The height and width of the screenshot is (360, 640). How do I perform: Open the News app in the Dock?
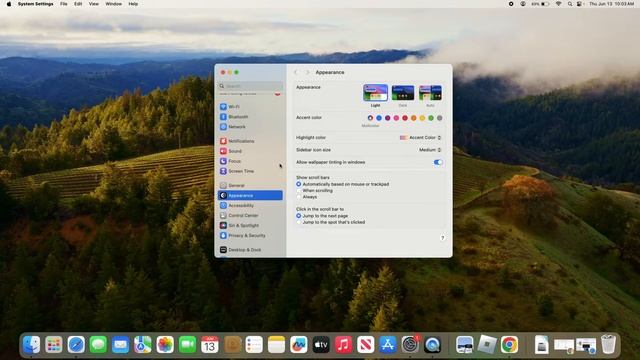[365, 345]
